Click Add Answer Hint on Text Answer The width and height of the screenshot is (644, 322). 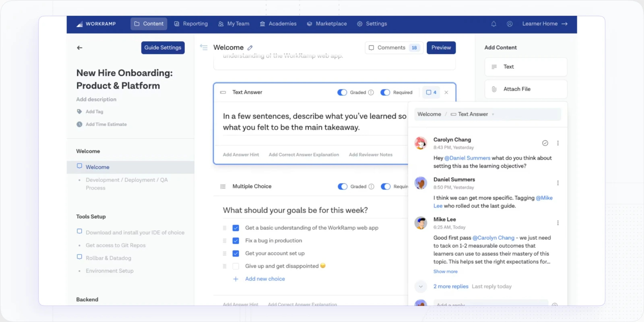coord(241,155)
